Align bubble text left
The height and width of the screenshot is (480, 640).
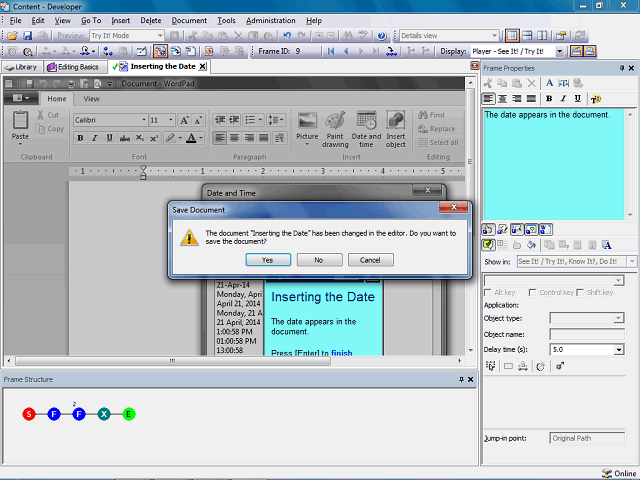[488, 99]
